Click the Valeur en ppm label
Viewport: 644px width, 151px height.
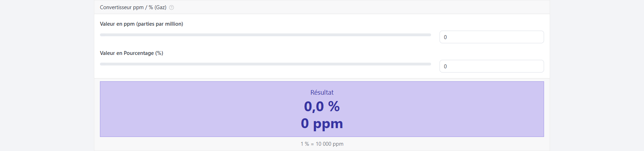click(141, 24)
